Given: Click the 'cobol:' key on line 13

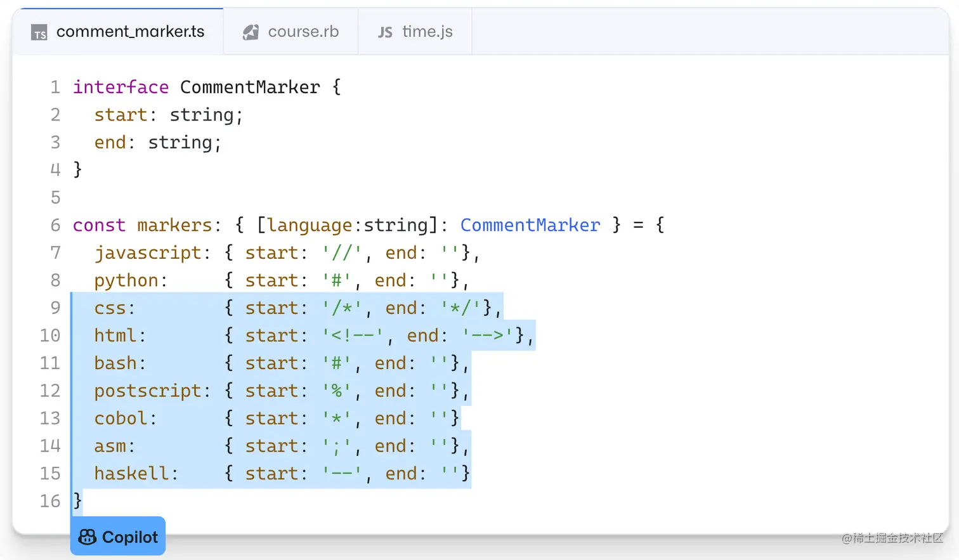Looking at the screenshot, I should [x=126, y=419].
